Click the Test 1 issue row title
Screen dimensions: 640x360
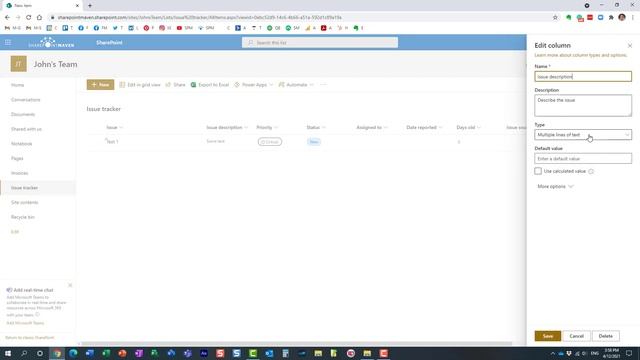pos(112,142)
